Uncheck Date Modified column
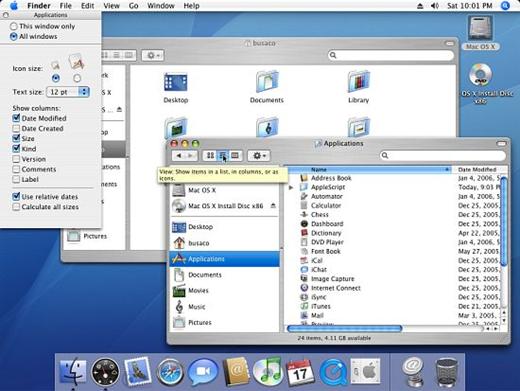Screen dimensions: 520x391 (16, 118)
